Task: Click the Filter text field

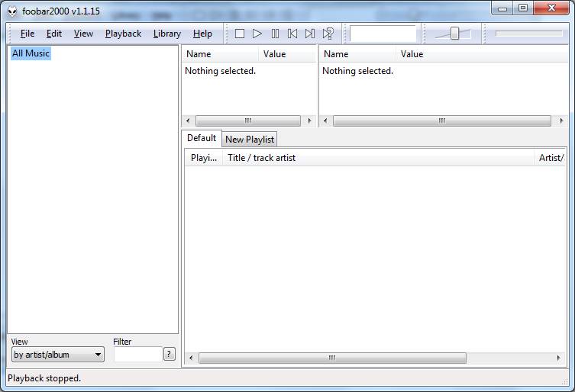Action: coord(138,355)
